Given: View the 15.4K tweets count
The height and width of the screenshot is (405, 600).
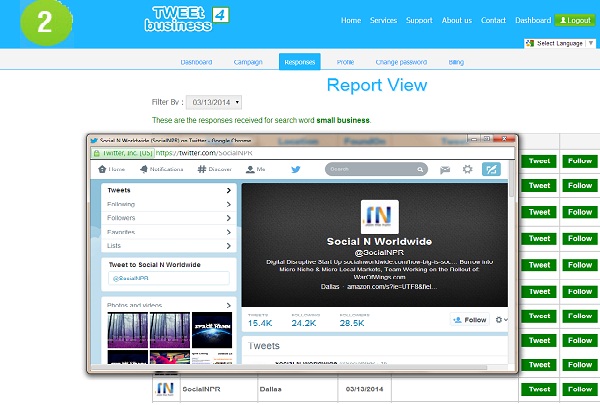Looking at the screenshot, I should (x=260, y=320).
